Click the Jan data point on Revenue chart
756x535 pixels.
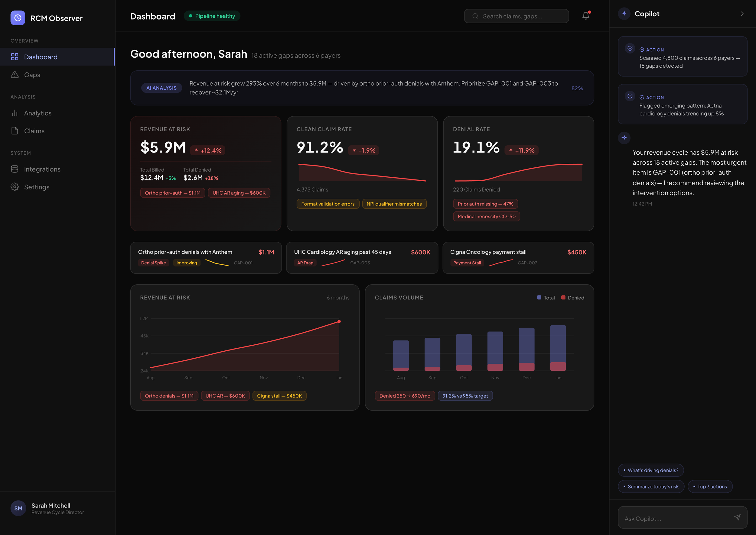click(339, 321)
